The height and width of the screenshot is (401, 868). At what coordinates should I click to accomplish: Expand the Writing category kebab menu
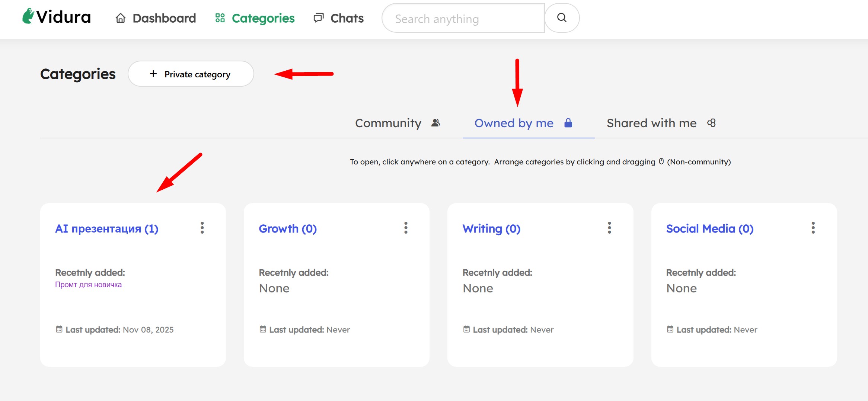(x=609, y=228)
